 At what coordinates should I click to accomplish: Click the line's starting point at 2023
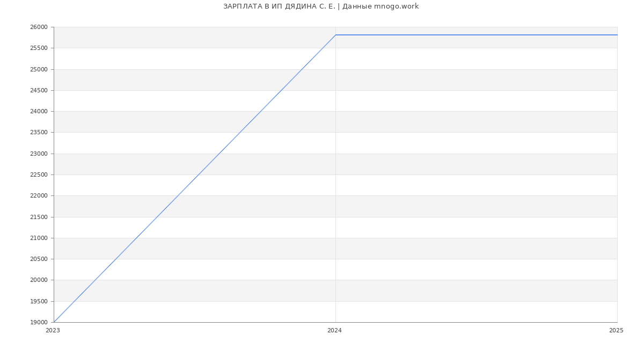[54, 322]
